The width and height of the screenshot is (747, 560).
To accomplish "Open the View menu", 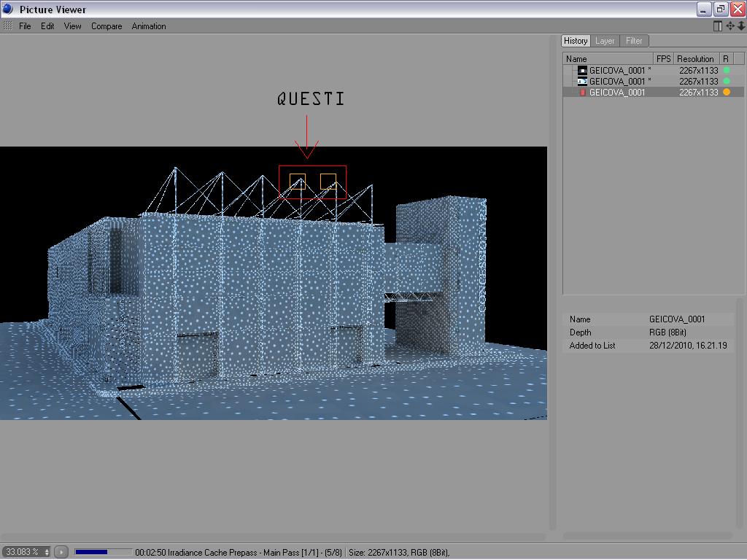I will click(x=72, y=26).
